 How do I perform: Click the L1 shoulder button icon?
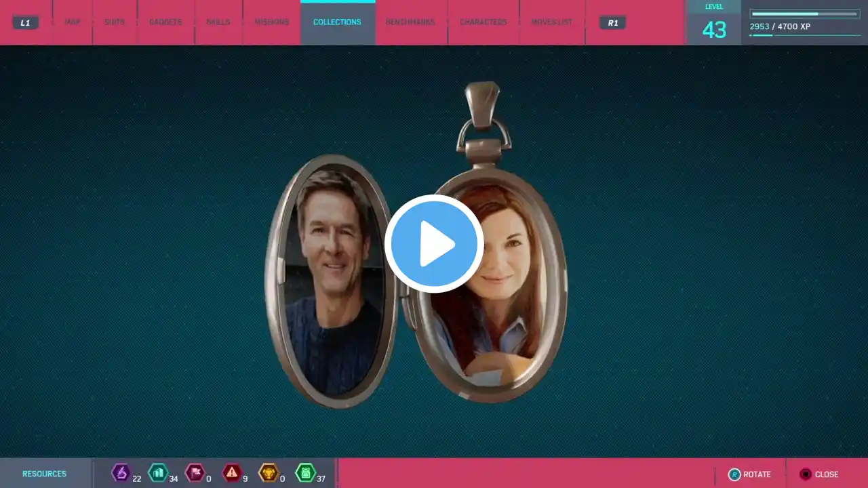[25, 22]
